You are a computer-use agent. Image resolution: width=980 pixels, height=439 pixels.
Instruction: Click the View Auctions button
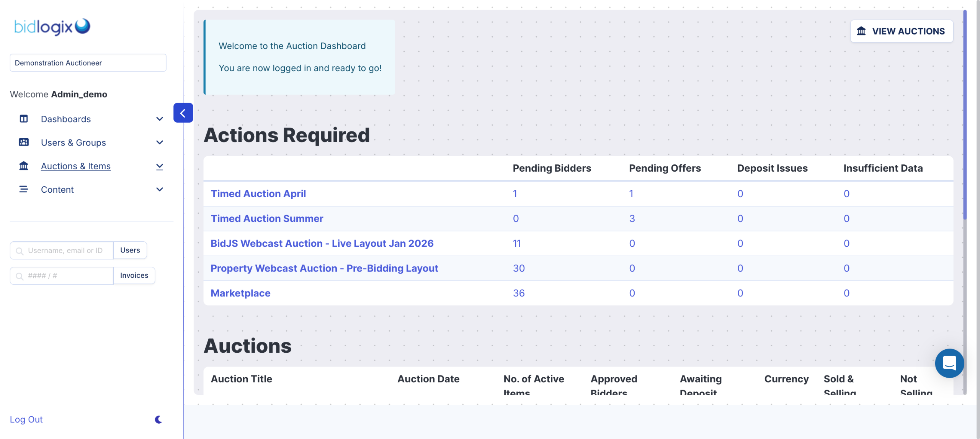coord(902,31)
